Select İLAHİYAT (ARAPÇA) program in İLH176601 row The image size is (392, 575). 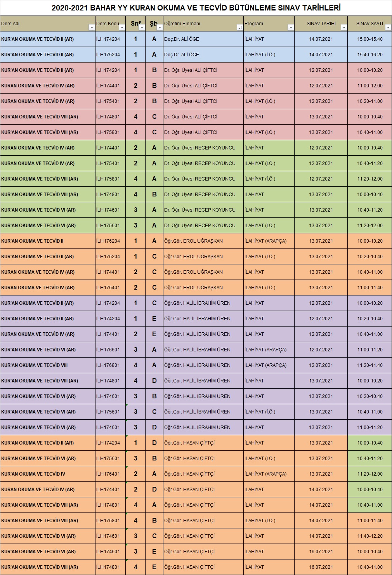tap(269, 350)
